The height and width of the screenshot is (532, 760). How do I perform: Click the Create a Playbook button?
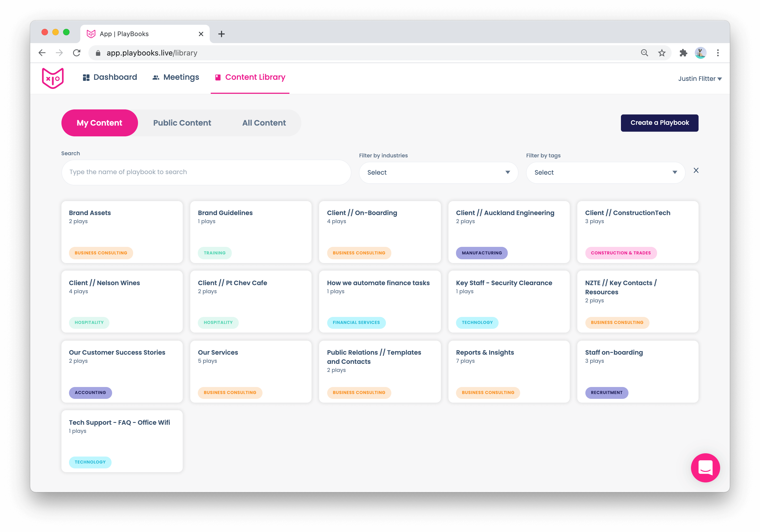click(x=659, y=123)
